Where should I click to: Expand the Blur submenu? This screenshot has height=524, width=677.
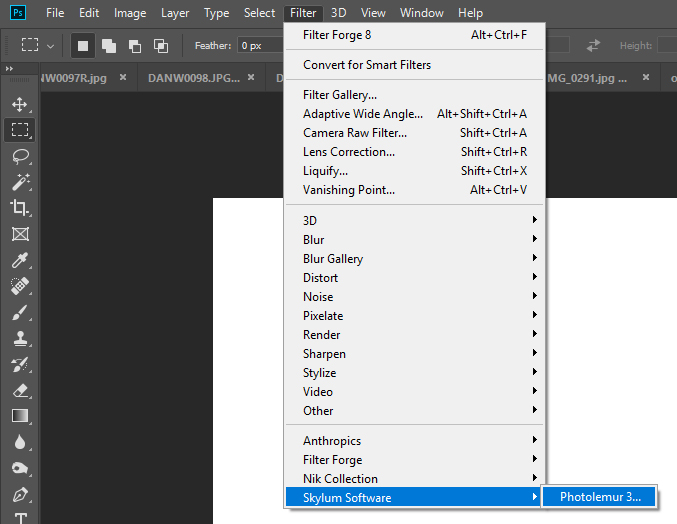click(414, 240)
